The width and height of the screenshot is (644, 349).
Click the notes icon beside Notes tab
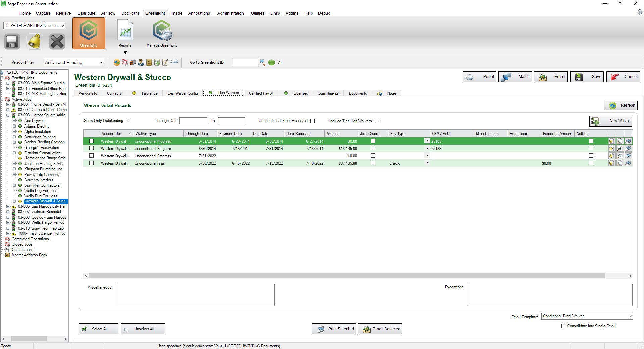[380, 93]
